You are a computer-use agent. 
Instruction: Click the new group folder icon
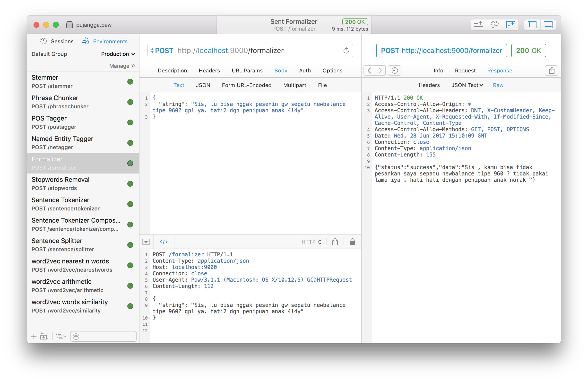[x=44, y=336]
